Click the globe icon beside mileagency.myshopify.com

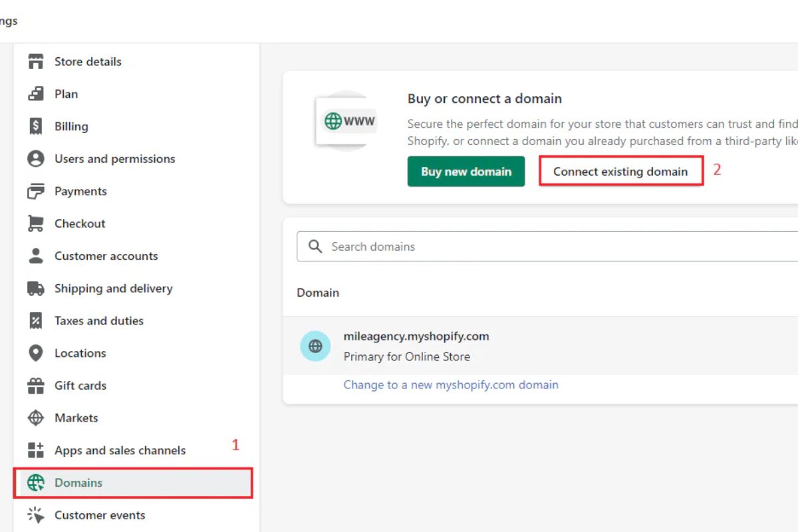pos(315,346)
